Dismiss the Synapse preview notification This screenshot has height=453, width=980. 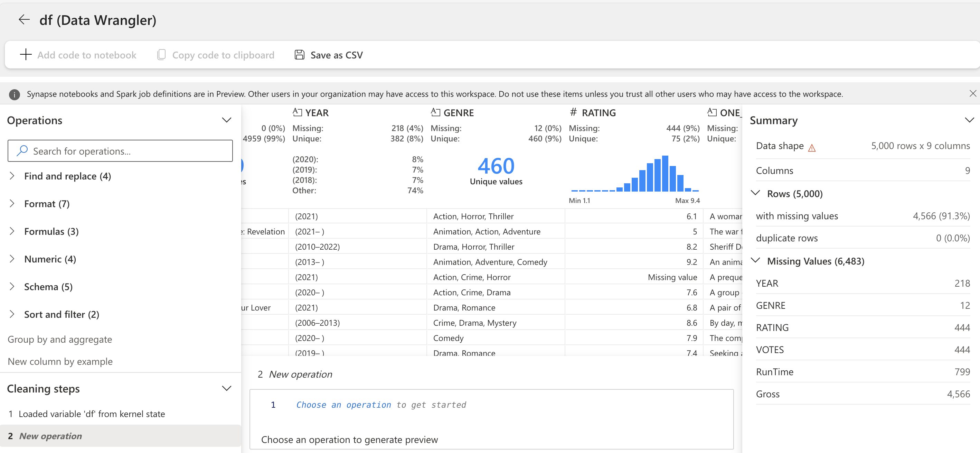coord(973,93)
